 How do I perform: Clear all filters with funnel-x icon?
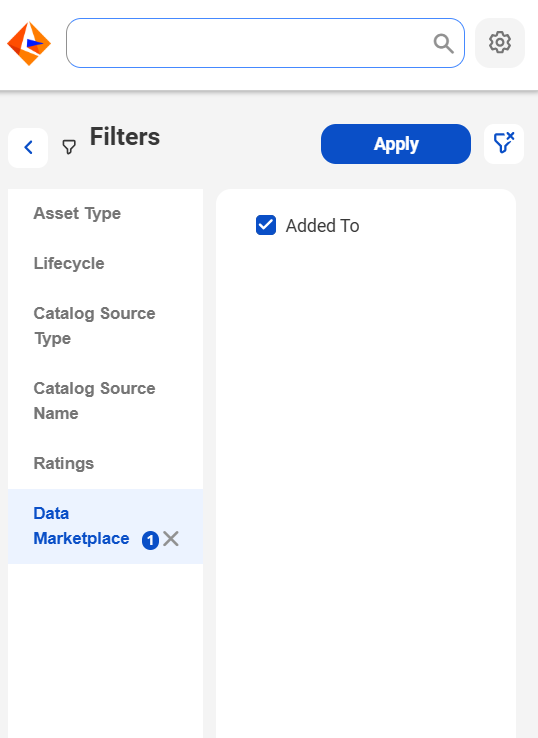click(x=504, y=144)
